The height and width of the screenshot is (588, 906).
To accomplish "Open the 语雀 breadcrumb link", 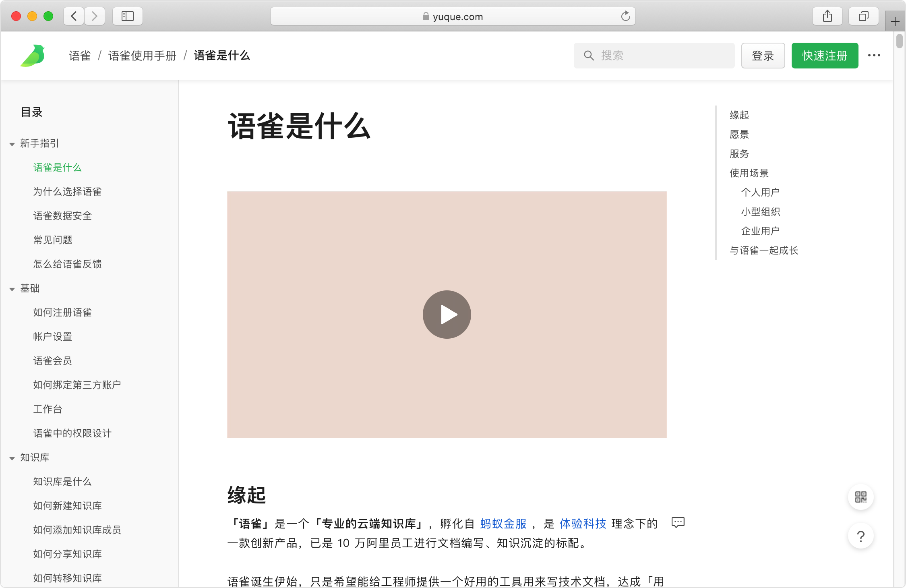I will coord(80,56).
